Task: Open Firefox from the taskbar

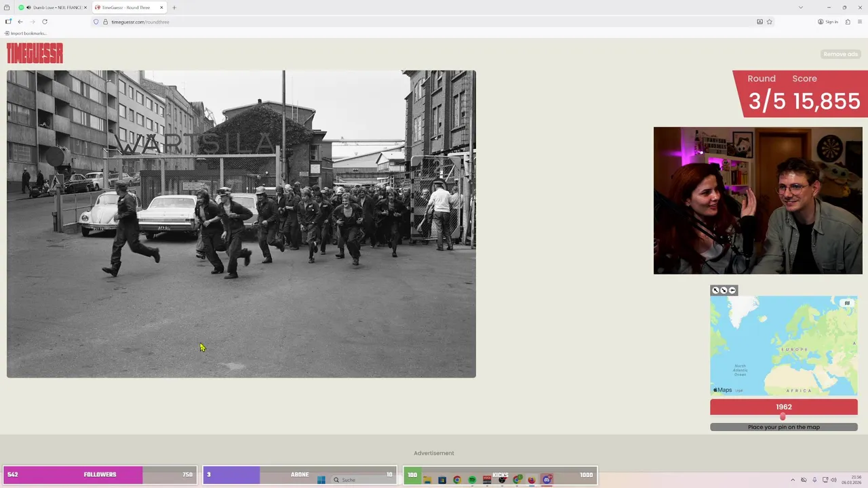Action: coord(531,480)
